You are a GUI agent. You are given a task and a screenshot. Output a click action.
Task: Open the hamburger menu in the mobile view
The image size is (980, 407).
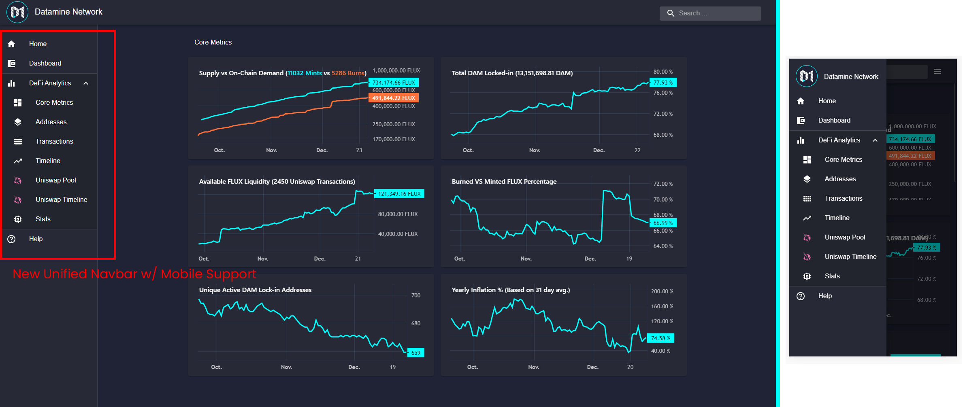tap(937, 72)
